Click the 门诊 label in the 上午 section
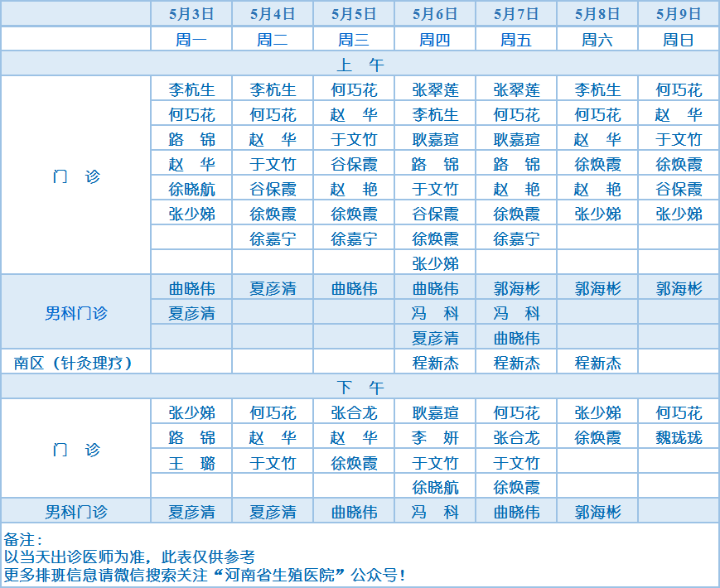The width and height of the screenshot is (720, 588). click(x=76, y=176)
